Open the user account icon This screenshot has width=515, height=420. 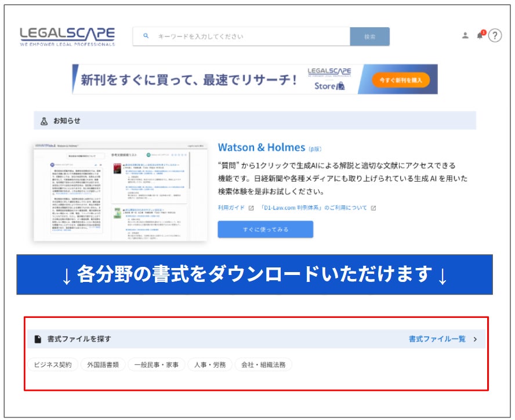pos(465,35)
